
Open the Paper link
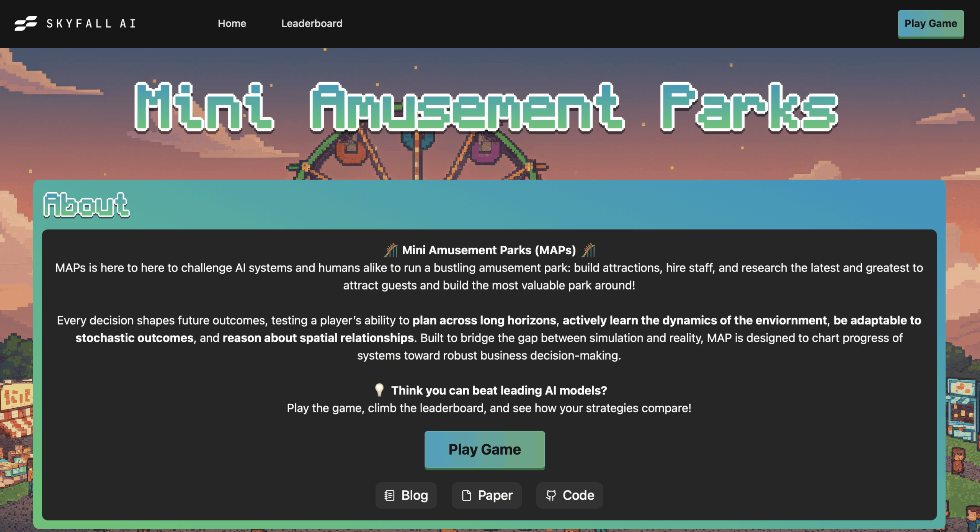[495, 495]
